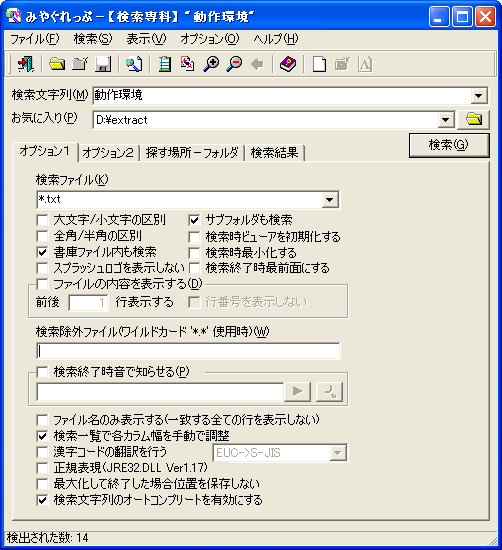Click the magnifier-over-document search icon
The width and height of the screenshot is (502, 550).
[x=134, y=64]
